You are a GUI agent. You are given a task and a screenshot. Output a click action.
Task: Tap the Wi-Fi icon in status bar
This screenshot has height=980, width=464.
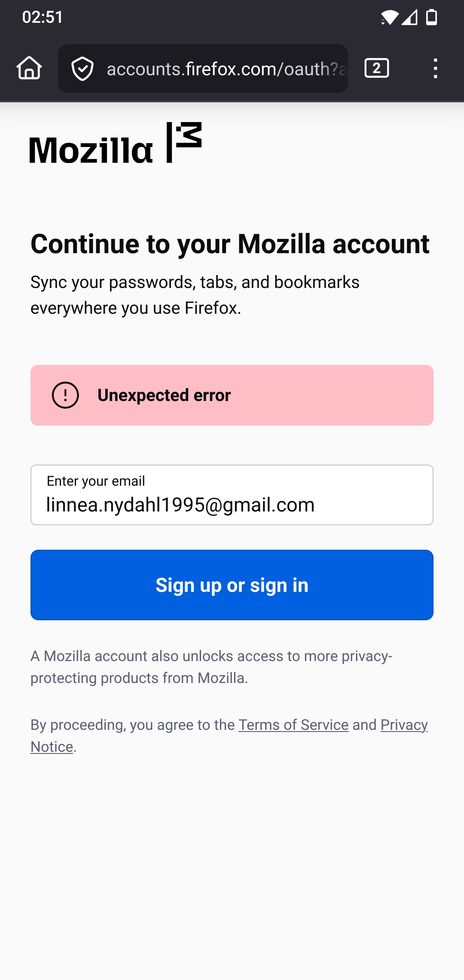click(389, 18)
